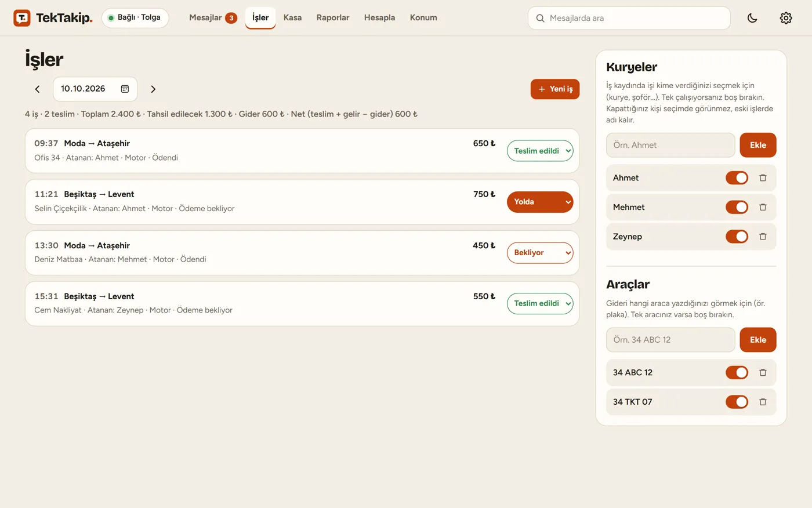Disable the Ahmet courier toggle
The image size is (812, 508).
click(x=737, y=178)
